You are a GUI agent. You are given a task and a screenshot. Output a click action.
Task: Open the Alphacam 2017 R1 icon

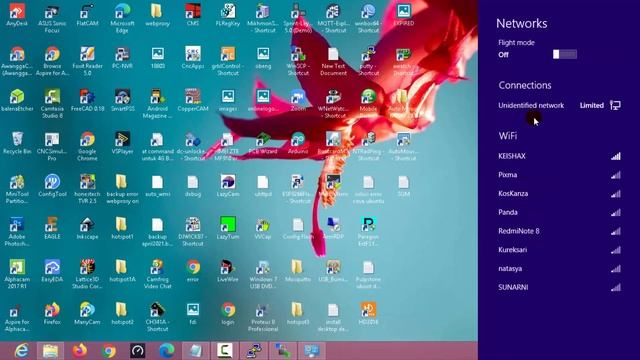click(17, 274)
